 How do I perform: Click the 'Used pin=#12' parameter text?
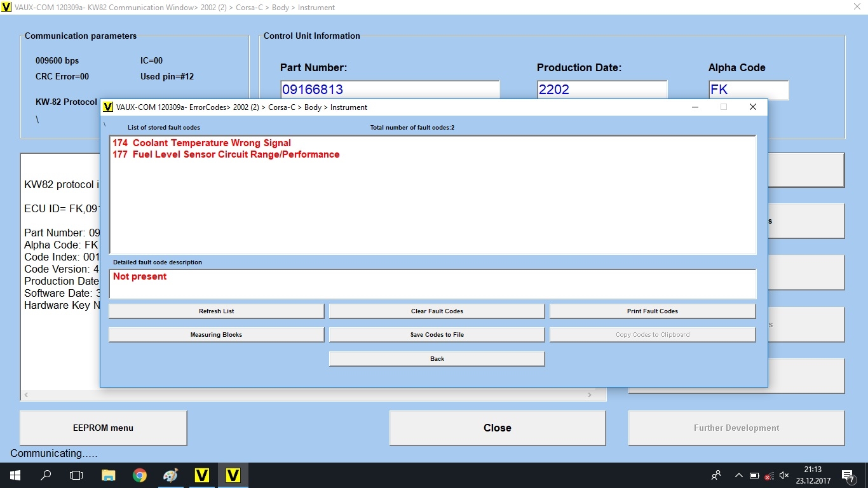coord(167,76)
